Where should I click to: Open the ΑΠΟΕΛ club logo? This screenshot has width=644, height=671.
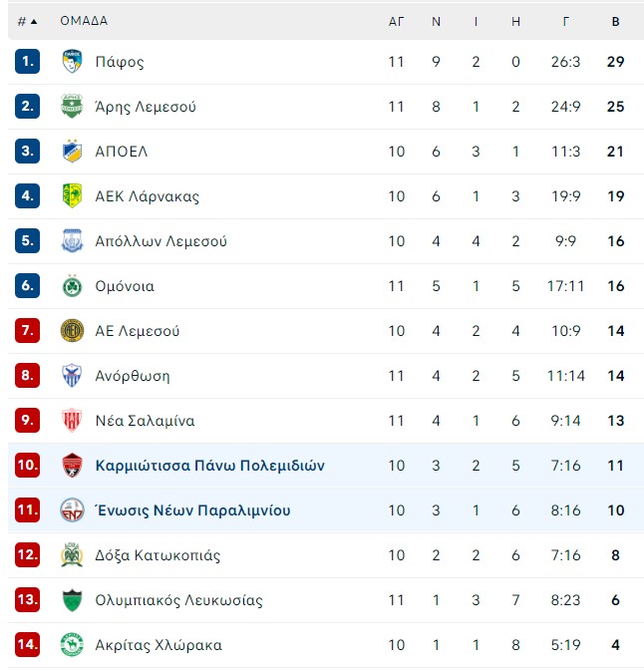click(72, 152)
